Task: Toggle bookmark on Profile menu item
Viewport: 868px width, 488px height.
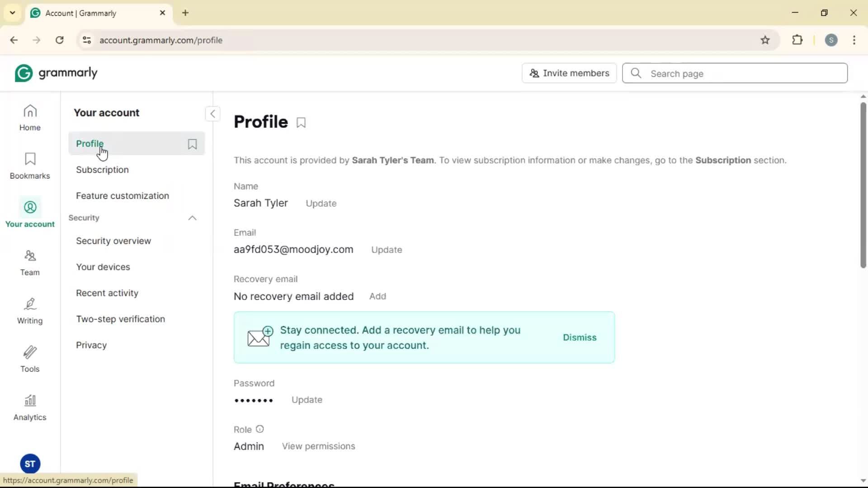Action: tap(192, 144)
